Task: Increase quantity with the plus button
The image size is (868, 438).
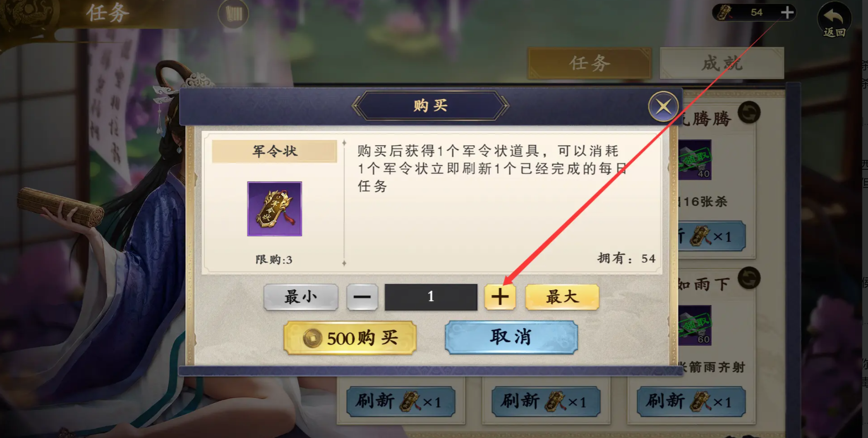Action: pos(500,297)
